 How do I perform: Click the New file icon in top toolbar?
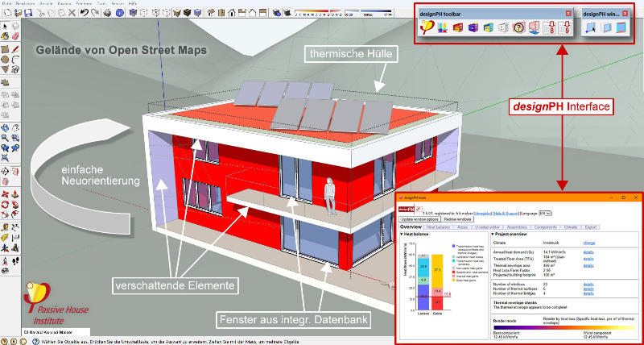pyautogui.click(x=8, y=13)
